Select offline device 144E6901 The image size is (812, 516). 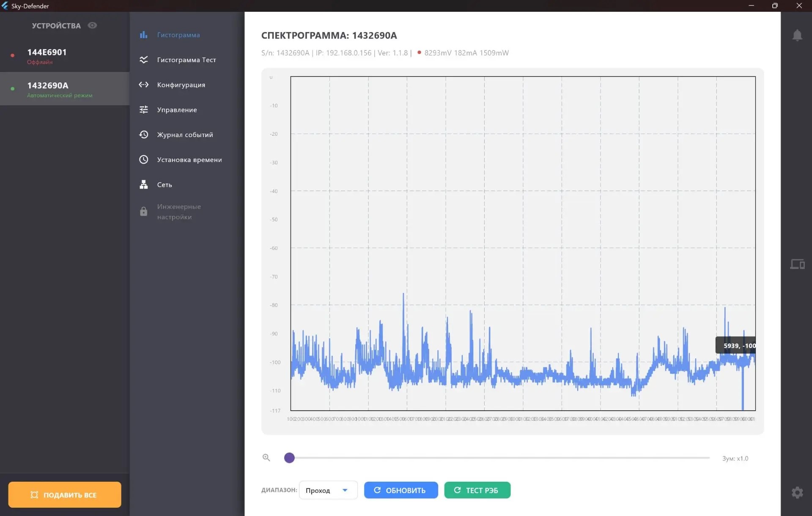(65, 55)
